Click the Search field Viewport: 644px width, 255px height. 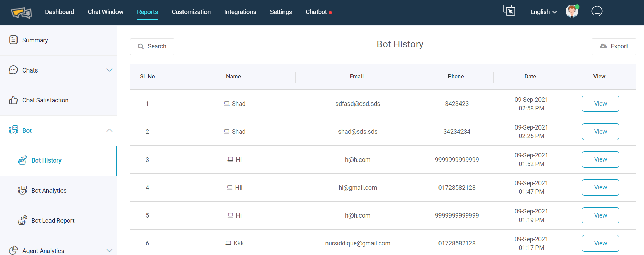pos(152,46)
